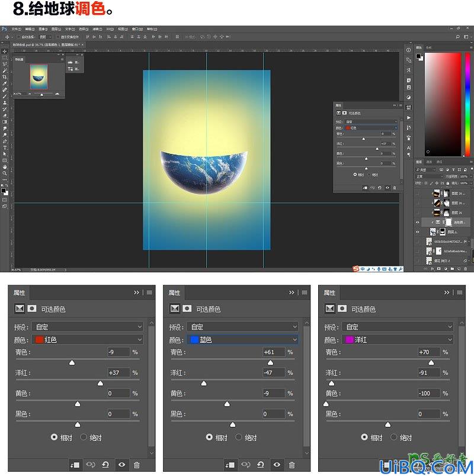Expand the double-arrow in red 红色 panel header
474x476 pixels.
coord(136,292)
